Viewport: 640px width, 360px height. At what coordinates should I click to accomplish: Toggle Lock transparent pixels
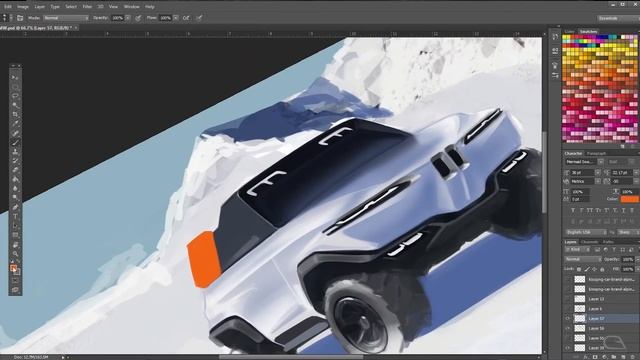point(579,269)
